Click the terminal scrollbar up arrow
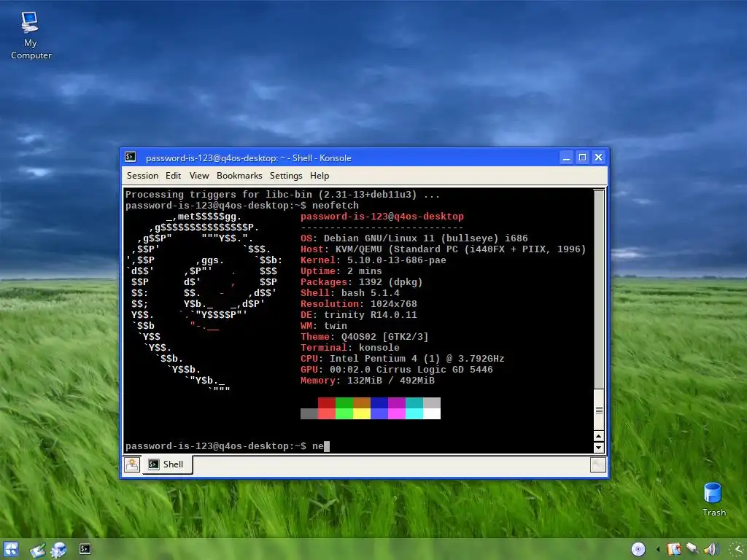Screen dimensions: 747x560 click(x=599, y=436)
